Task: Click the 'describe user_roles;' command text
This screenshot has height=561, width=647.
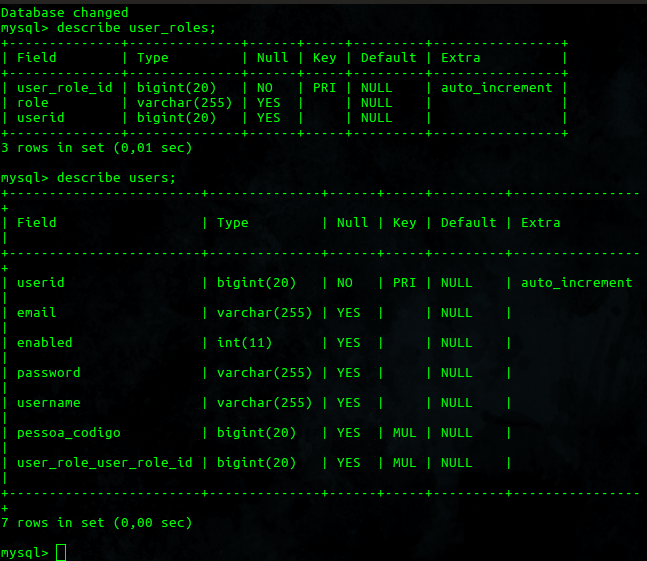Action: point(136,28)
